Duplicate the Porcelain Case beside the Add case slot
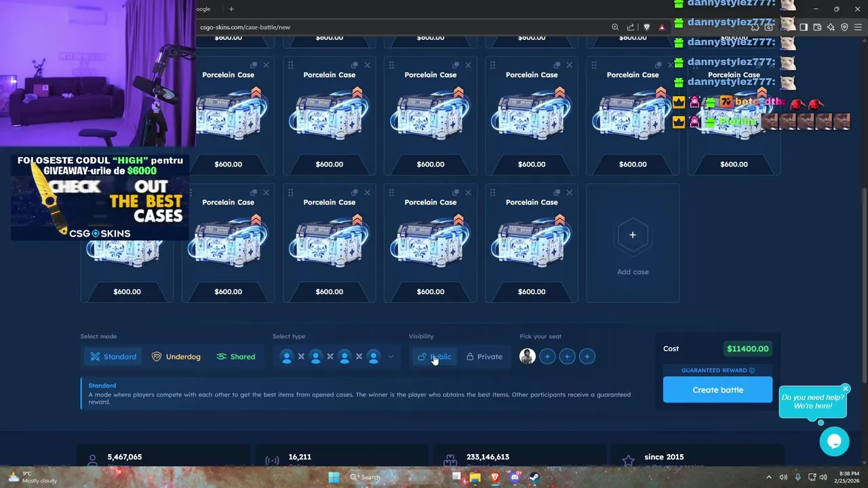This screenshot has width=868, height=488. pos(557,192)
